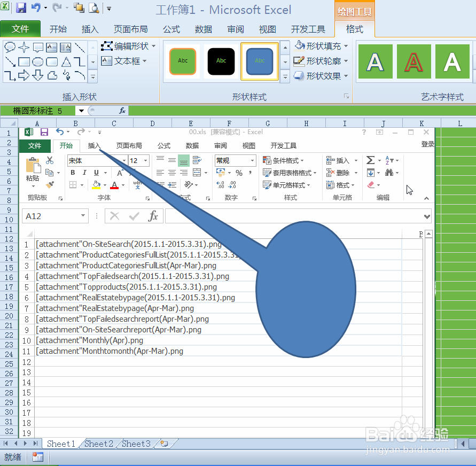
Task: Toggle Underline U in embedded 00.xls window
Action: tap(96, 173)
